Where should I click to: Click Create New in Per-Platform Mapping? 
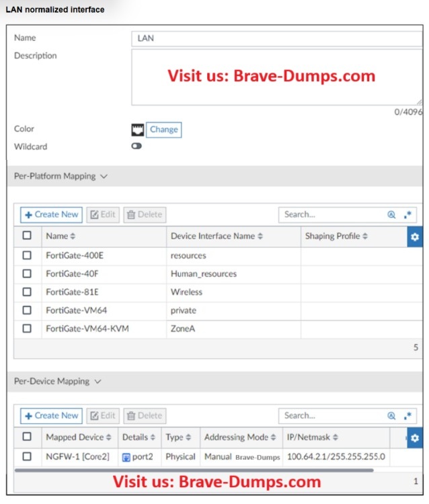(x=51, y=215)
